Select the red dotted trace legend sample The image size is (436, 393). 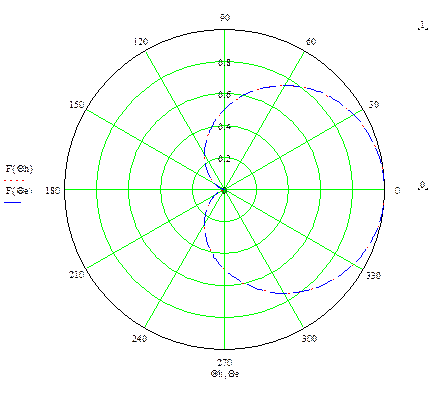[14, 180]
